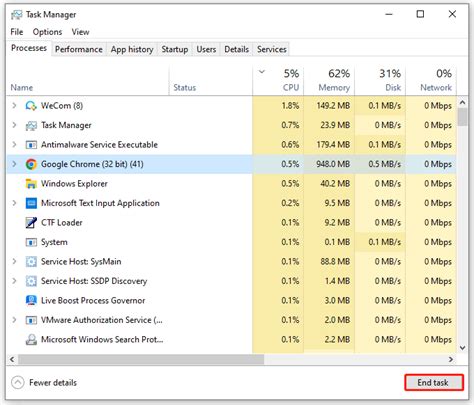The height and width of the screenshot is (405, 474).
Task: Expand VMware Authorization Service row
Action: click(14, 320)
